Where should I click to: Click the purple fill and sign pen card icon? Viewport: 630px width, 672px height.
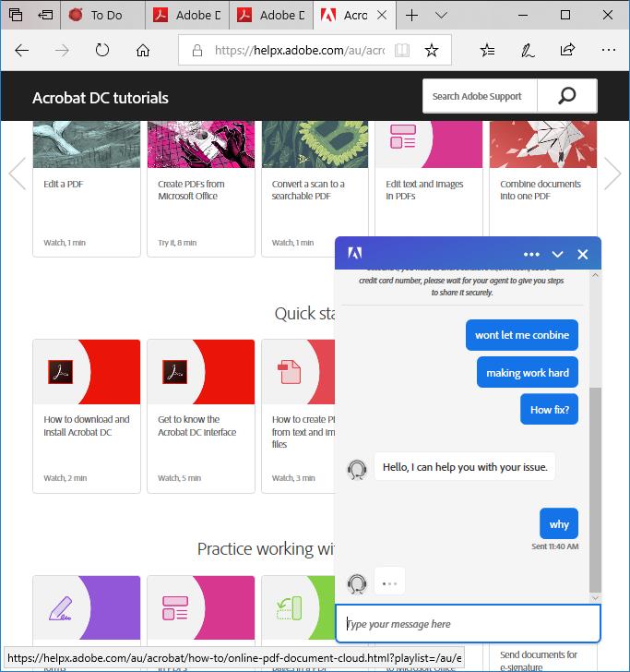click(60, 608)
